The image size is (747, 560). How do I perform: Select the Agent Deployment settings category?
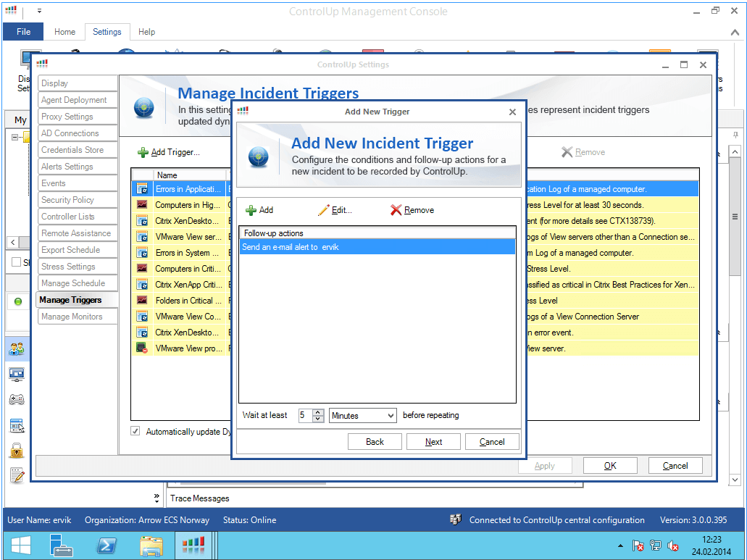(x=78, y=100)
